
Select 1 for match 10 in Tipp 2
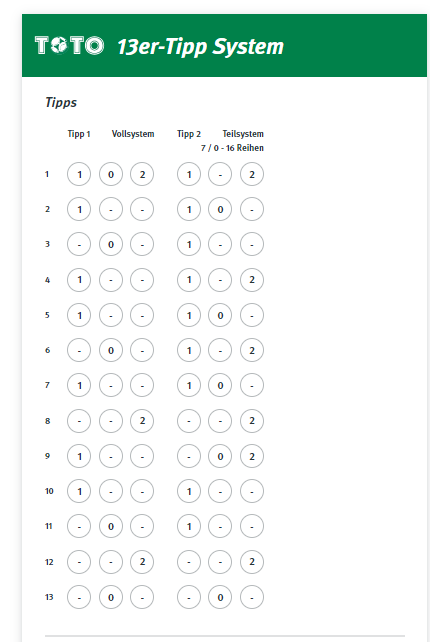pos(189,491)
